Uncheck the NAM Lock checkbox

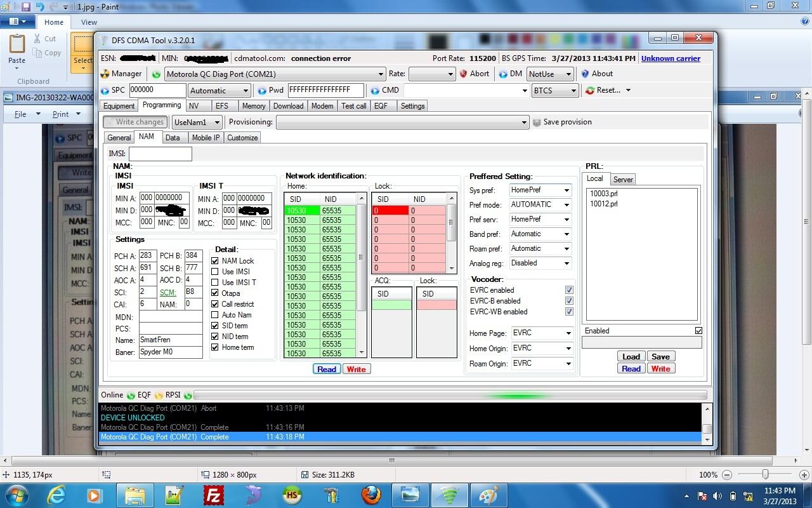pyautogui.click(x=215, y=261)
